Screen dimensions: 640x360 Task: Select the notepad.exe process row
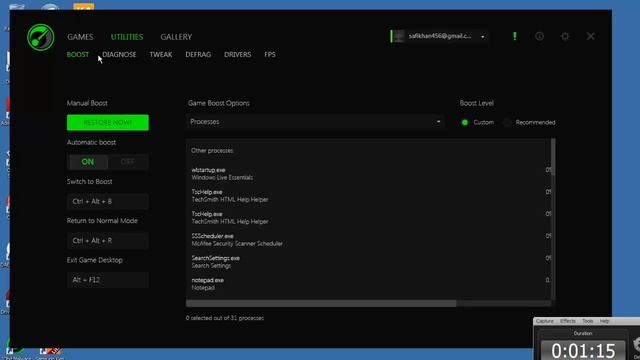(x=369, y=284)
